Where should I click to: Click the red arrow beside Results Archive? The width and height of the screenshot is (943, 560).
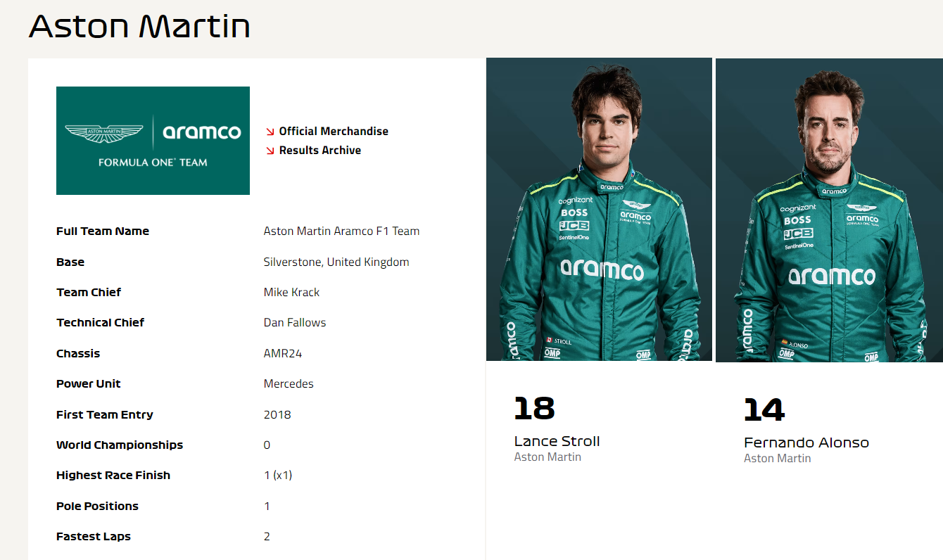(x=270, y=151)
